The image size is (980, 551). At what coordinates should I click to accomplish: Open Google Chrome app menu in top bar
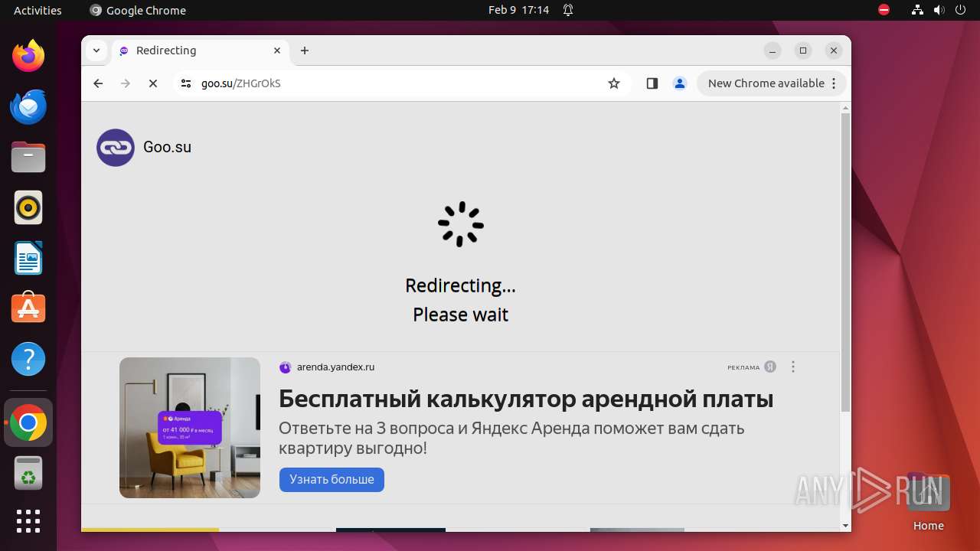138,10
